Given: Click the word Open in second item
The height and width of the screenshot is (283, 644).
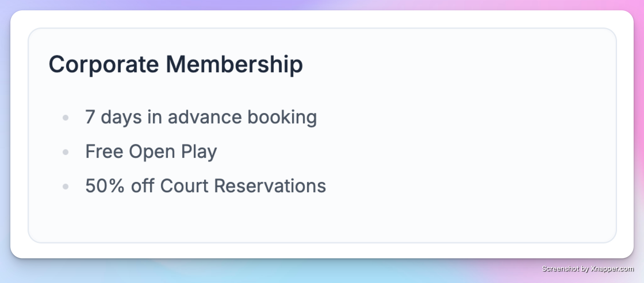Looking at the screenshot, I should [152, 152].
